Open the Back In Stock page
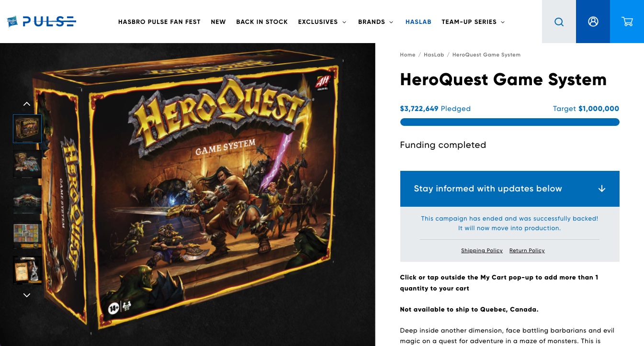Viewport: 644px width, 346px height. (x=262, y=22)
